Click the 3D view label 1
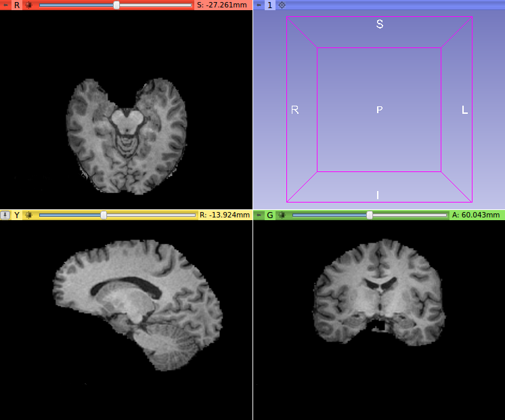The height and width of the screenshot is (420, 505). click(269, 5)
